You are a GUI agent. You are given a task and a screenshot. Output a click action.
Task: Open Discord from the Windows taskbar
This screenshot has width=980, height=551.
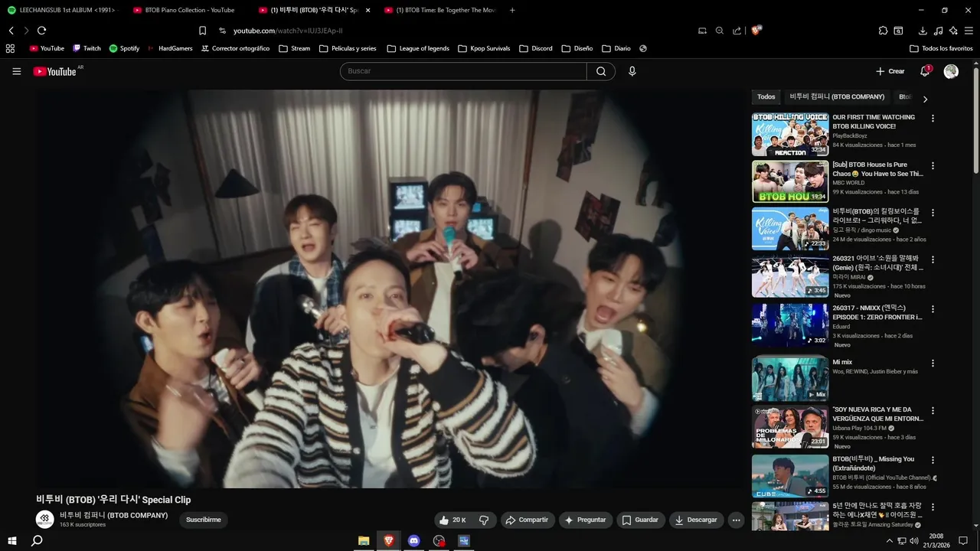click(413, 541)
